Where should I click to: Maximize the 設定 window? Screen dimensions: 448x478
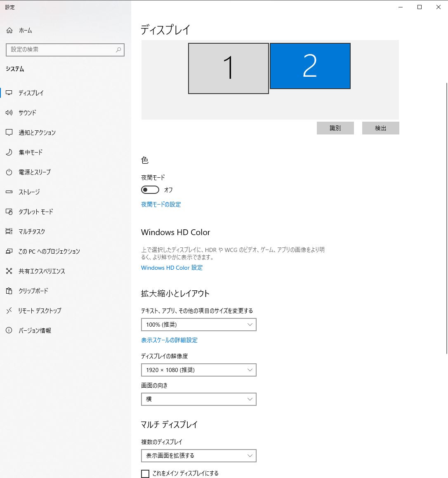click(x=420, y=7)
